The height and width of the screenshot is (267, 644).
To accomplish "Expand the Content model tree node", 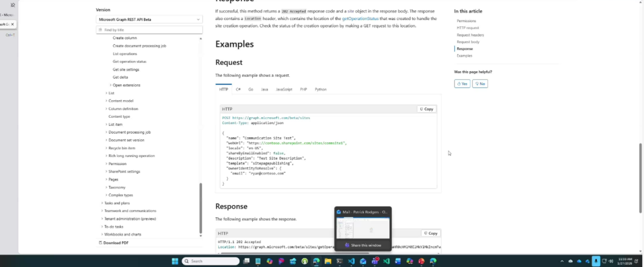I will point(106,101).
